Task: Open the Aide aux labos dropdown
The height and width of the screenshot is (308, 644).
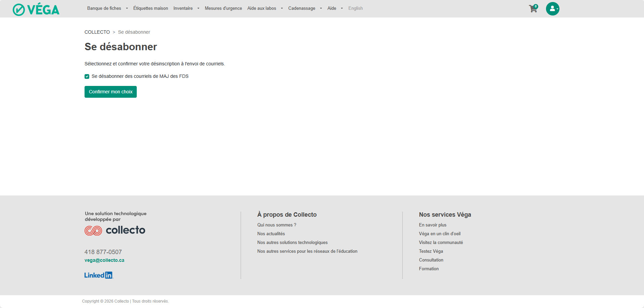Action: click(265, 8)
